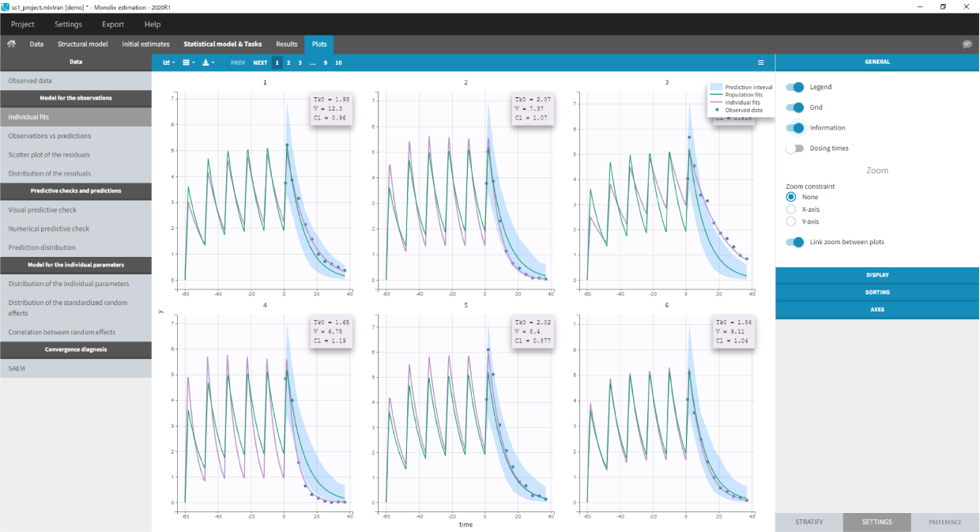Open Scatter plot of the residuals

(76, 155)
